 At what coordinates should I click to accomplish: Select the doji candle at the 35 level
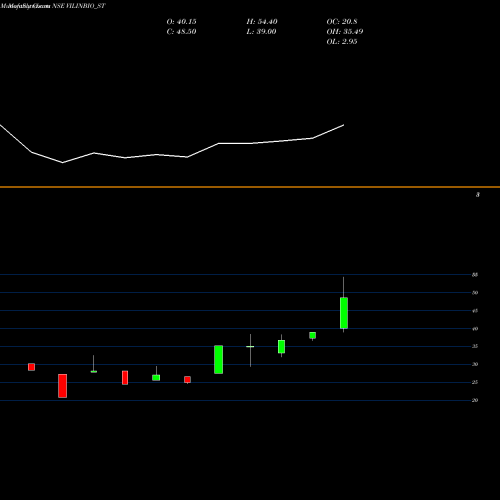click(x=250, y=347)
